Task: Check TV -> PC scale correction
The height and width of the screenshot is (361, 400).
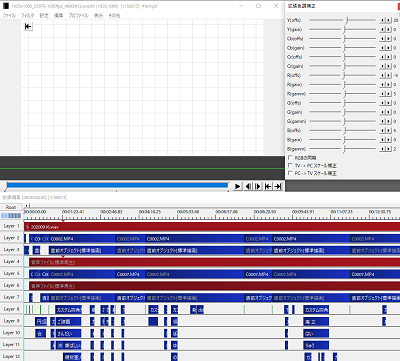Action: pyautogui.click(x=290, y=165)
